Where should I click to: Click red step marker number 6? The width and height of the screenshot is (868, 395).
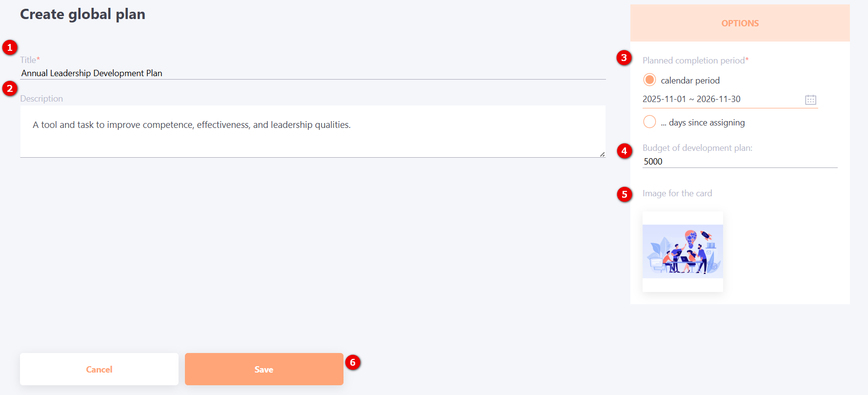353,362
